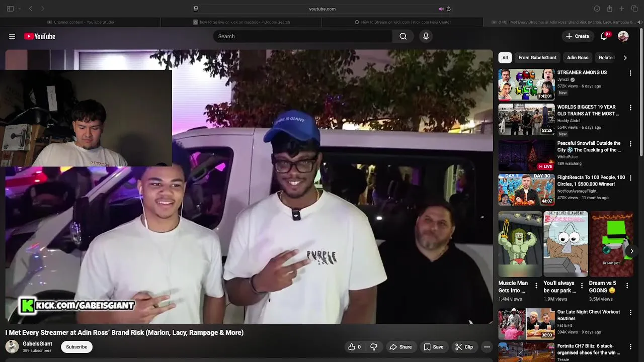The image size is (644, 362).
Task: Open the Create menu
Action: pyautogui.click(x=577, y=36)
